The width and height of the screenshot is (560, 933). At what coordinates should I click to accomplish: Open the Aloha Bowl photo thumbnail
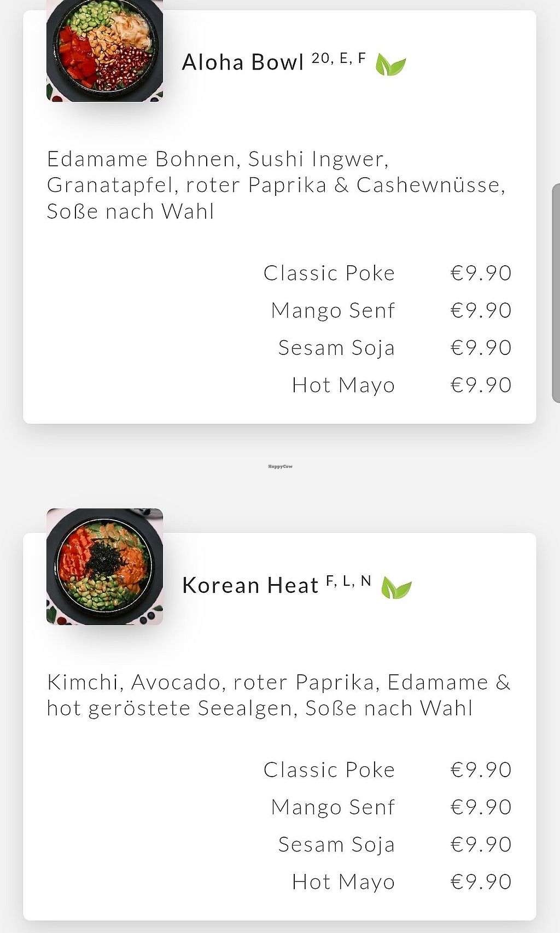(x=104, y=51)
